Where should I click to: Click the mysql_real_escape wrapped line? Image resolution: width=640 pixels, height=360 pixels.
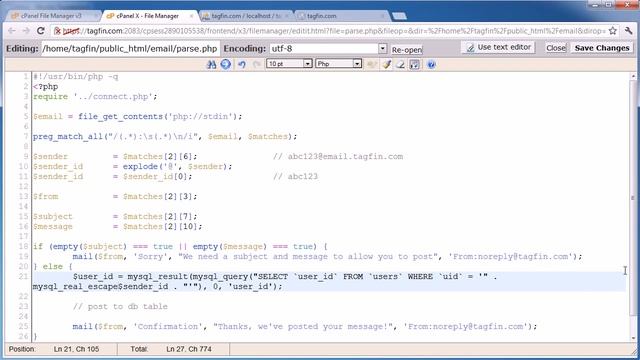point(158,287)
